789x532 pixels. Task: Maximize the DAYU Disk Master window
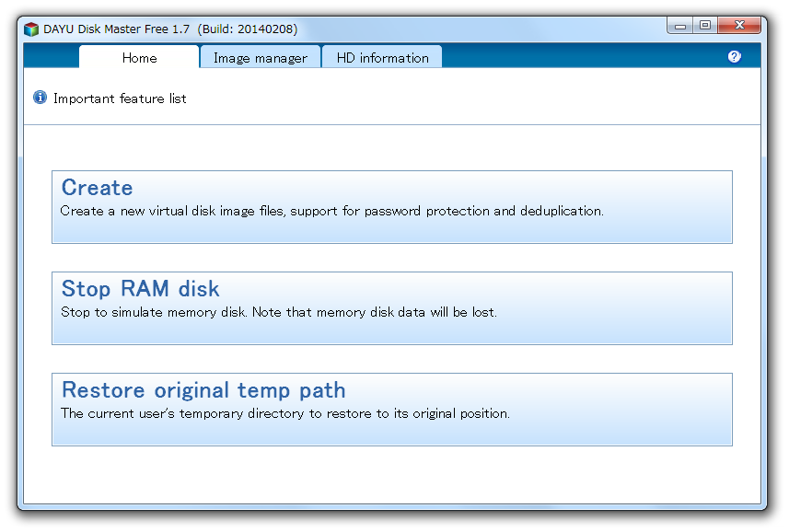coord(705,26)
